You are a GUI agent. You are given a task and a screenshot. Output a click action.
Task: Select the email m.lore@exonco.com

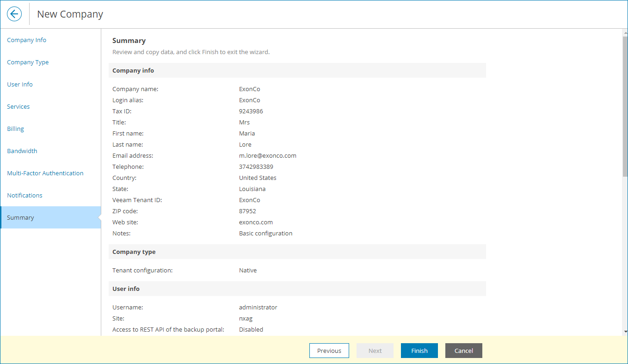point(268,156)
